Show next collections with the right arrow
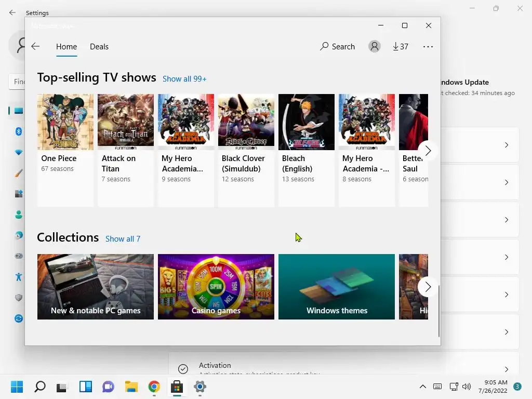The width and height of the screenshot is (532, 399). (x=428, y=287)
